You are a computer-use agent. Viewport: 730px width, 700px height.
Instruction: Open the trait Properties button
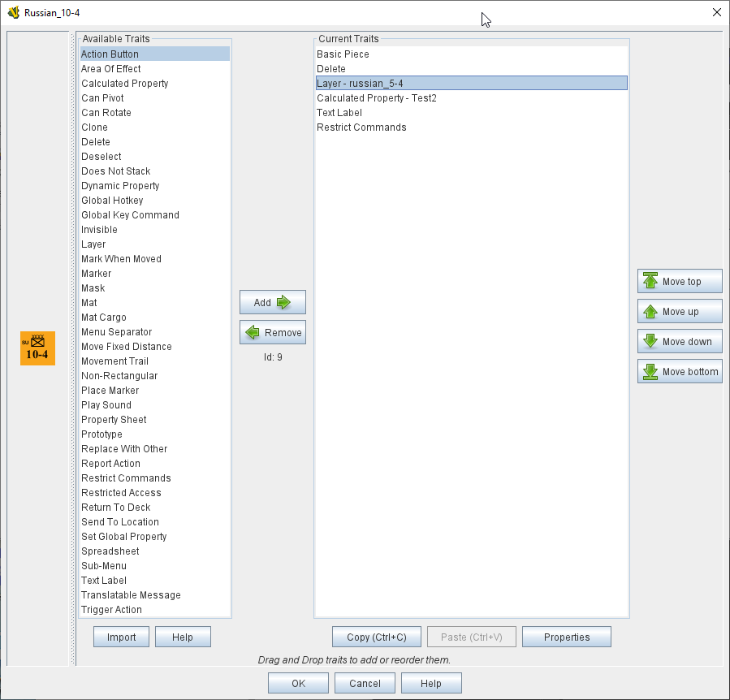point(566,637)
